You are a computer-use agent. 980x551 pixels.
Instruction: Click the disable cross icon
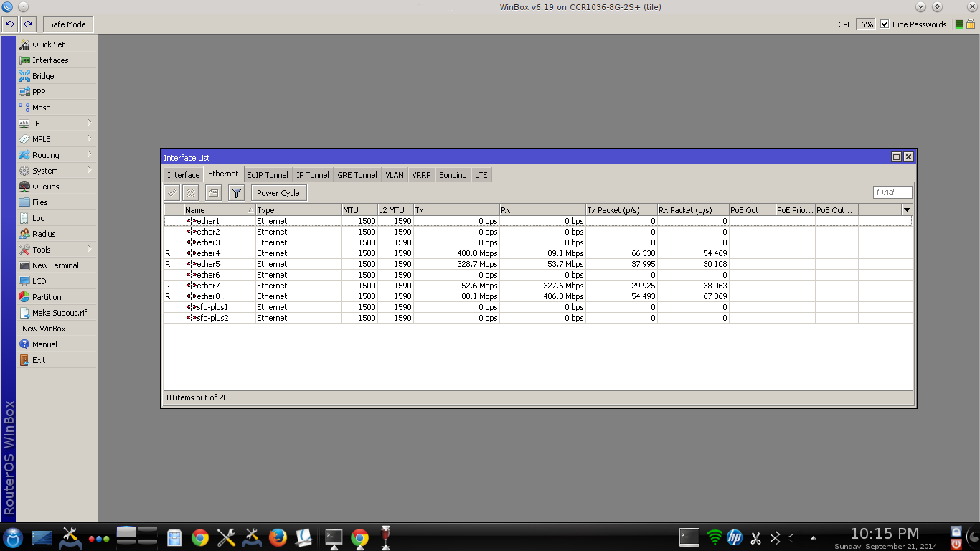[x=190, y=193]
